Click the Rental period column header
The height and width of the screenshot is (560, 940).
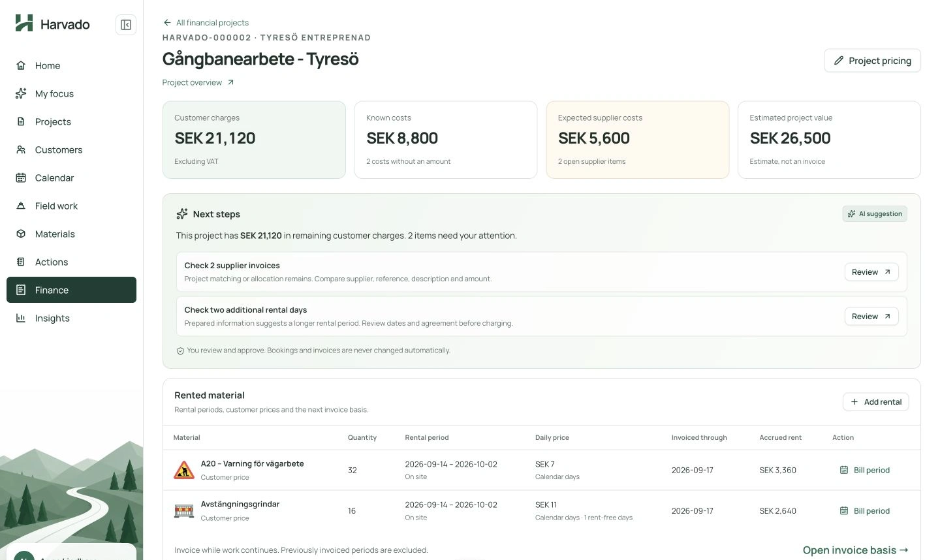click(427, 438)
